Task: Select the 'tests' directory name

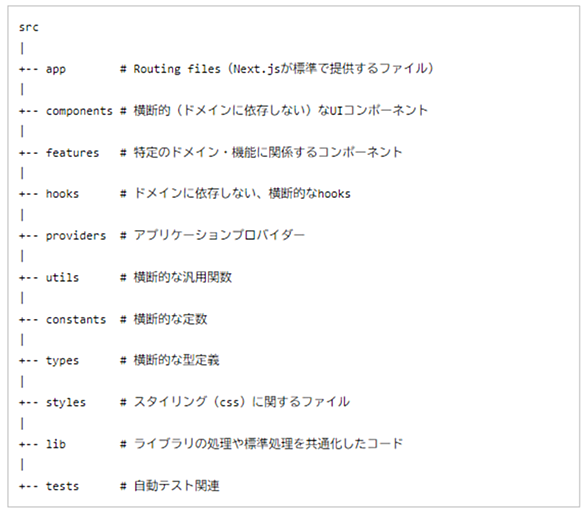Action: (x=62, y=486)
